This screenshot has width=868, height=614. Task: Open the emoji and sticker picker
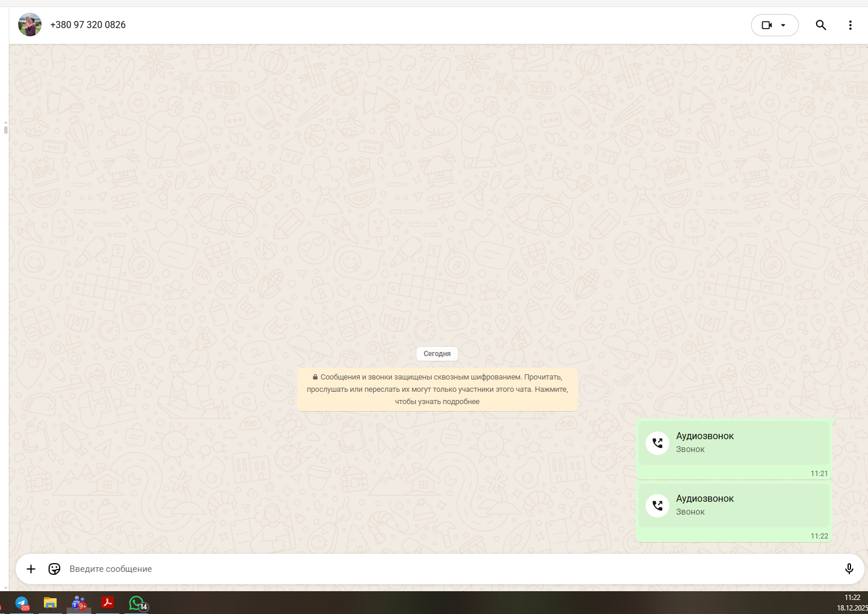(54, 569)
